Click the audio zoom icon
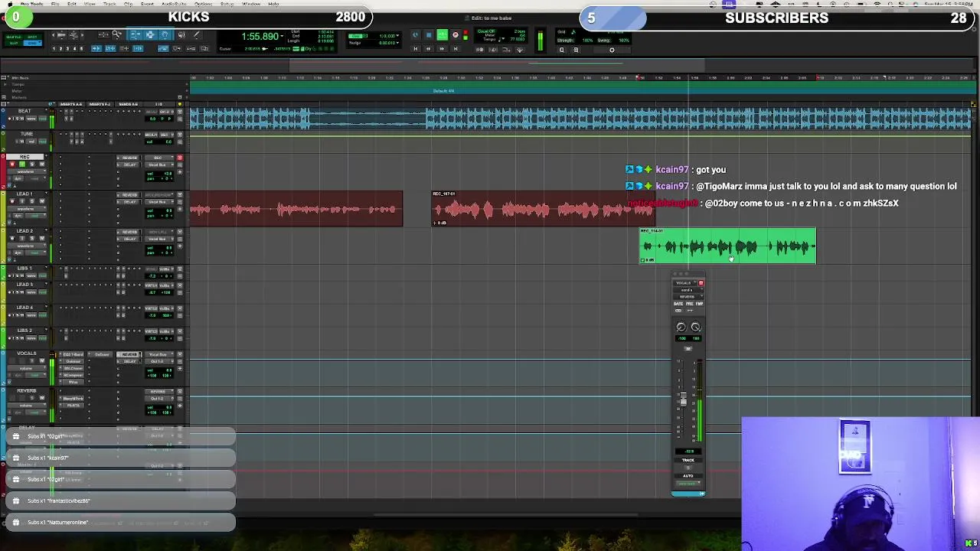The height and width of the screenshot is (551, 980). 62,35
